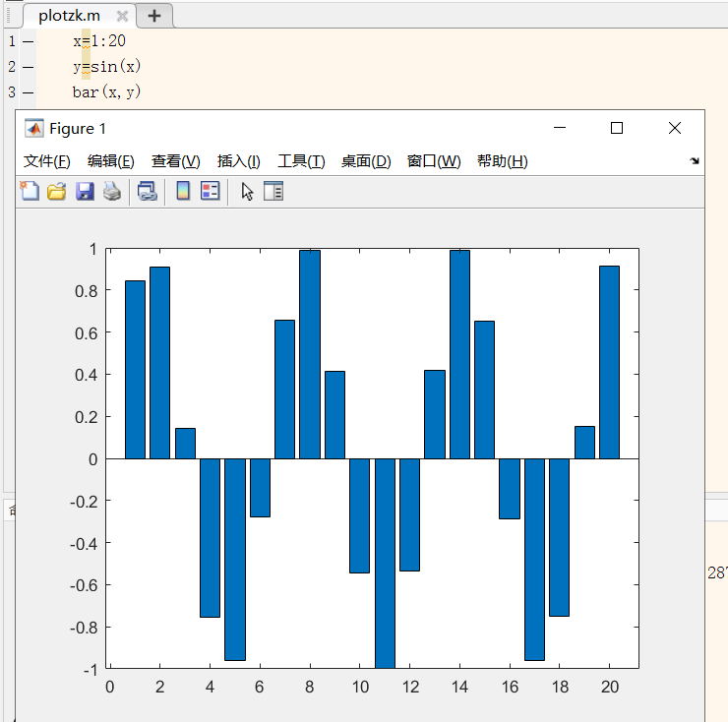
Task: Click the y-axis label 0.8
Action: (x=87, y=291)
